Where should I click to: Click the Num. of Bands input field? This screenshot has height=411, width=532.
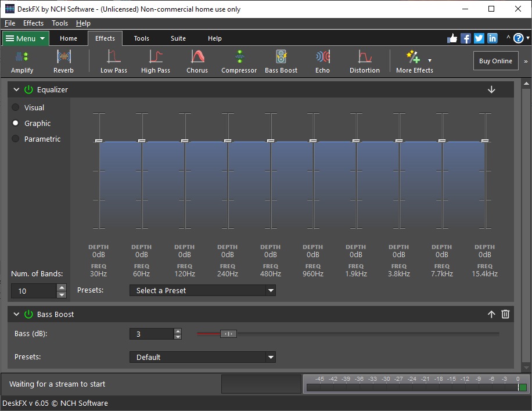[x=35, y=291]
